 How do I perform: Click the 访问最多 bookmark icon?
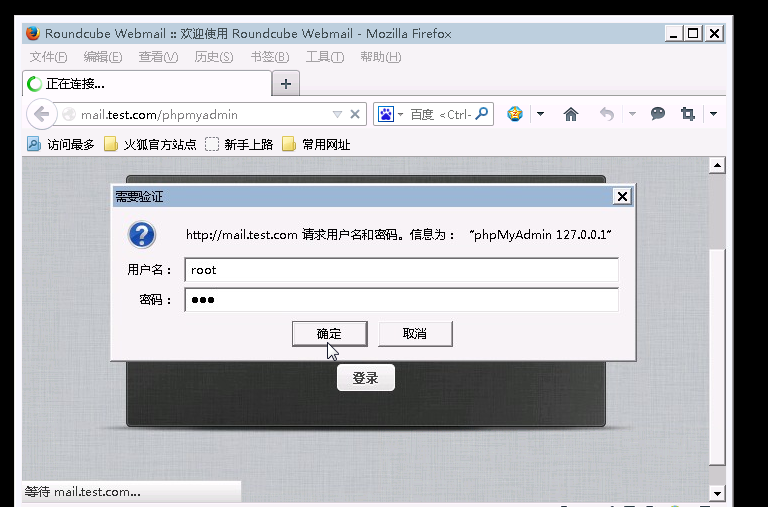(x=34, y=144)
